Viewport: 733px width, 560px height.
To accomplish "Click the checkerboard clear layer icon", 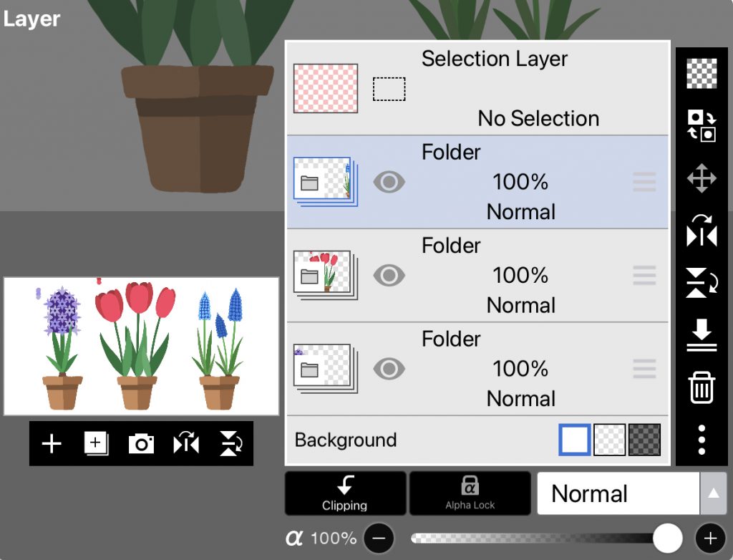I will click(x=702, y=74).
